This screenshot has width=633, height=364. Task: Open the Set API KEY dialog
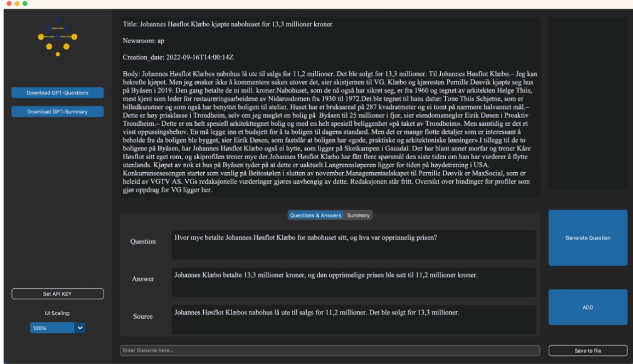coord(58,294)
